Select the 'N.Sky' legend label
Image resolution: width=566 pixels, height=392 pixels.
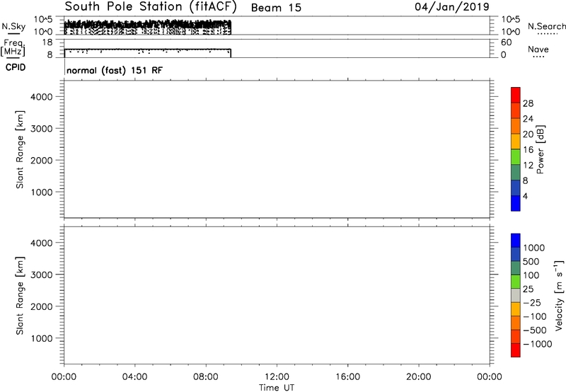(13, 26)
